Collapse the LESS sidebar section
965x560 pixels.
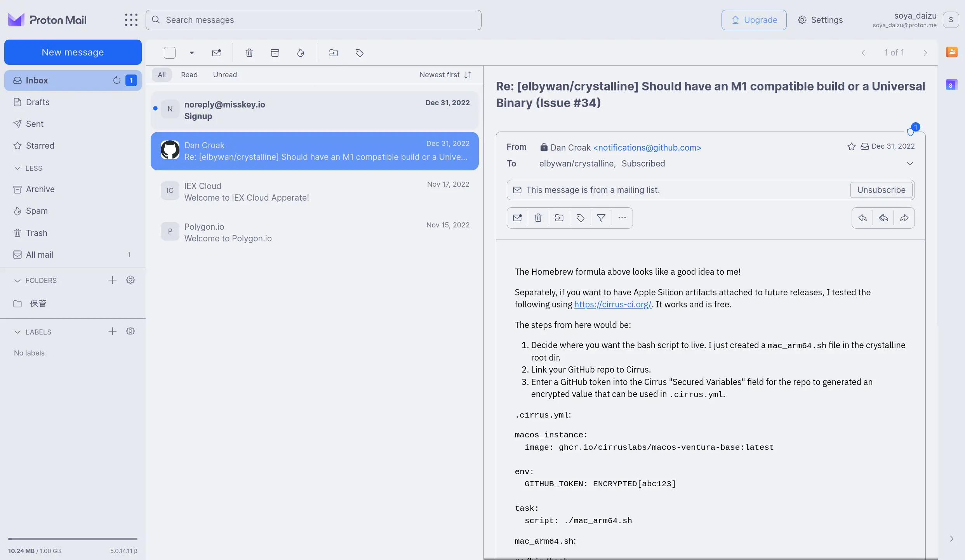coord(28,168)
